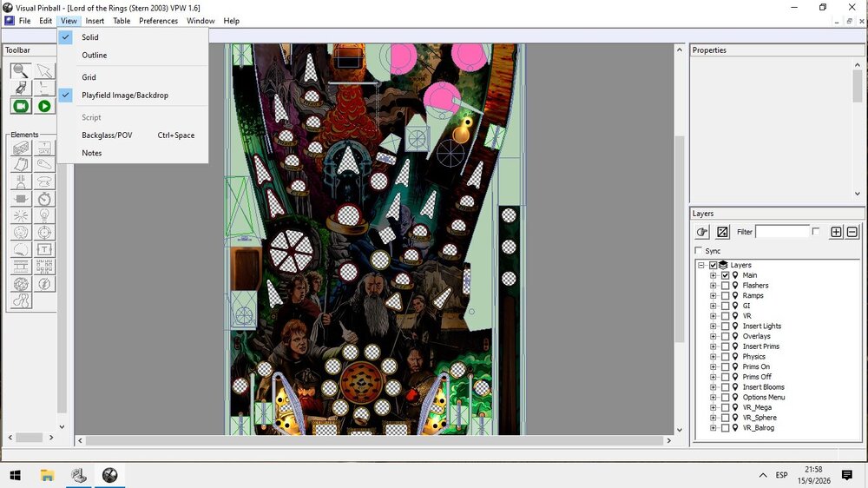Pick the Target crosshair element tool
This screenshot has height=488, width=868.
pos(44,233)
